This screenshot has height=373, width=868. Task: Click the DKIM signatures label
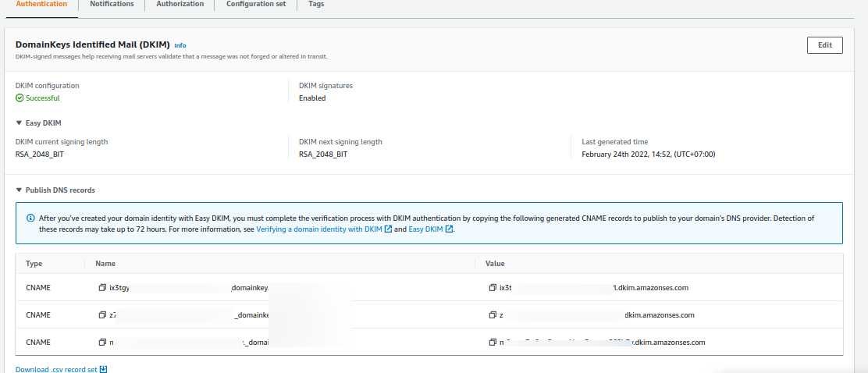pyautogui.click(x=325, y=86)
